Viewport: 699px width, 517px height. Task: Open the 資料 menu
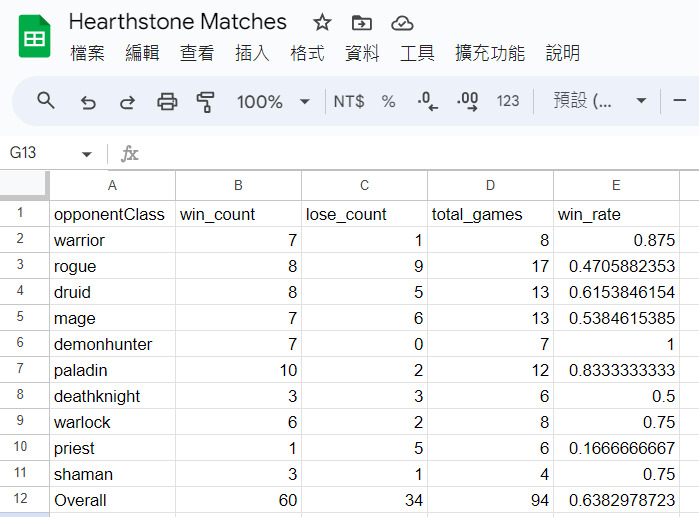click(x=362, y=53)
